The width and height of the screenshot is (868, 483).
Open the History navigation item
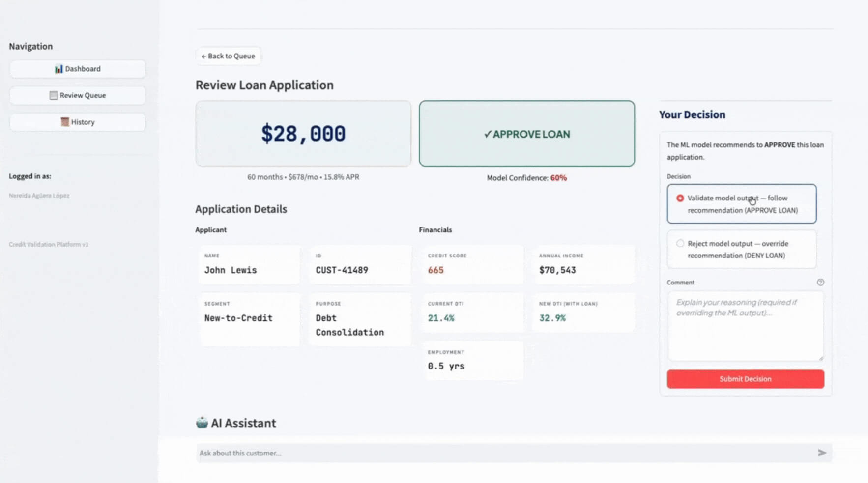(x=78, y=122)
